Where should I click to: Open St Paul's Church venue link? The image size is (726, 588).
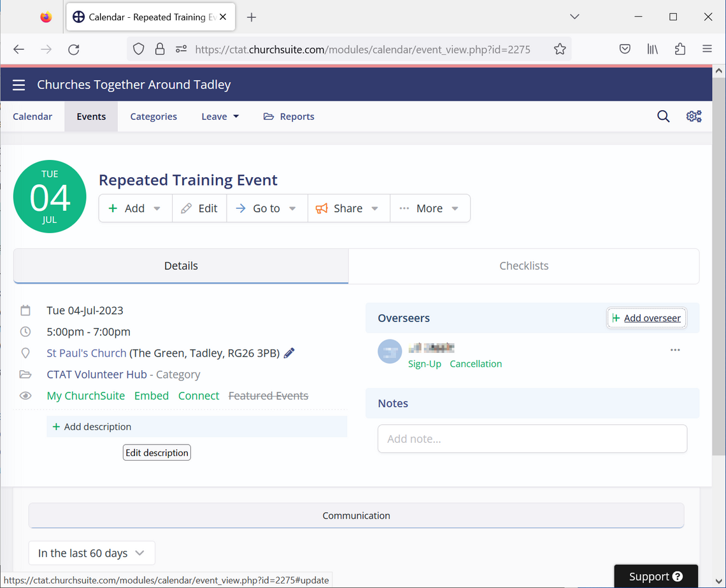(87, 354)
